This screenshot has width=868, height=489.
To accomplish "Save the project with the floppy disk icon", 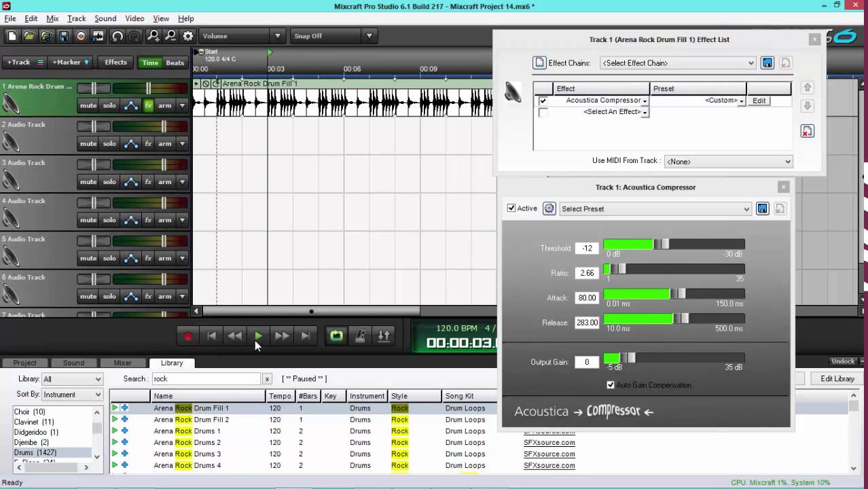I will [x=64, y=36].
